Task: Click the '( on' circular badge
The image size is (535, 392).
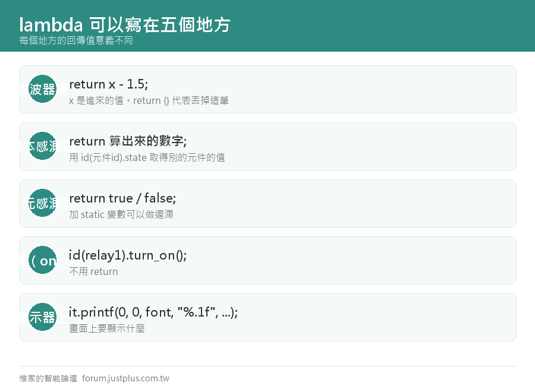Action: (x=43, y=260)
